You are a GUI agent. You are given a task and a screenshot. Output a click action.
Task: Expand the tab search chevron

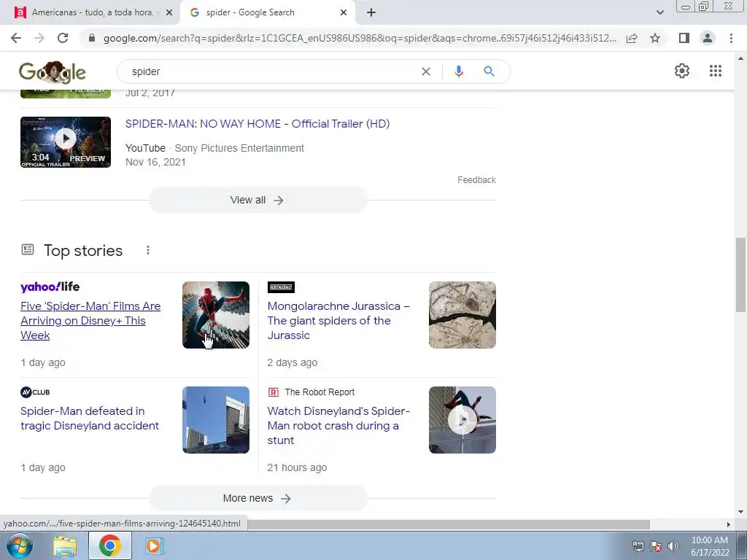(659, 13)
